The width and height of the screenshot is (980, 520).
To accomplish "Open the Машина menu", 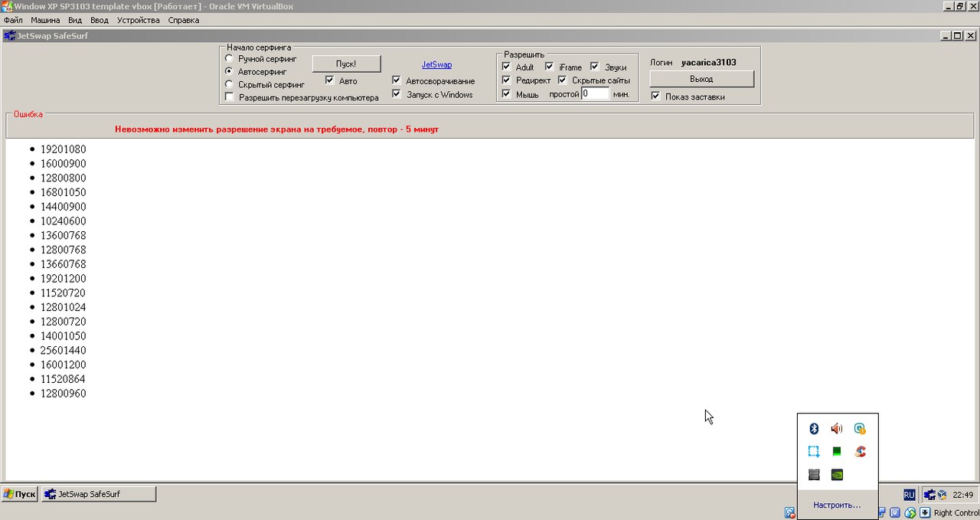I will click(45, 20).
